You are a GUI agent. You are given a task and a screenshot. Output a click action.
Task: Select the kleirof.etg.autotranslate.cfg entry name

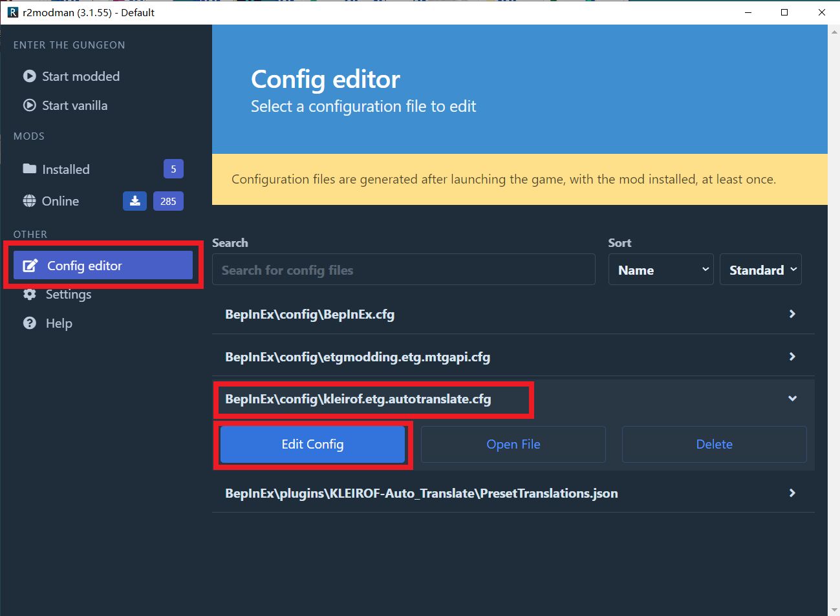click(358, 399)
